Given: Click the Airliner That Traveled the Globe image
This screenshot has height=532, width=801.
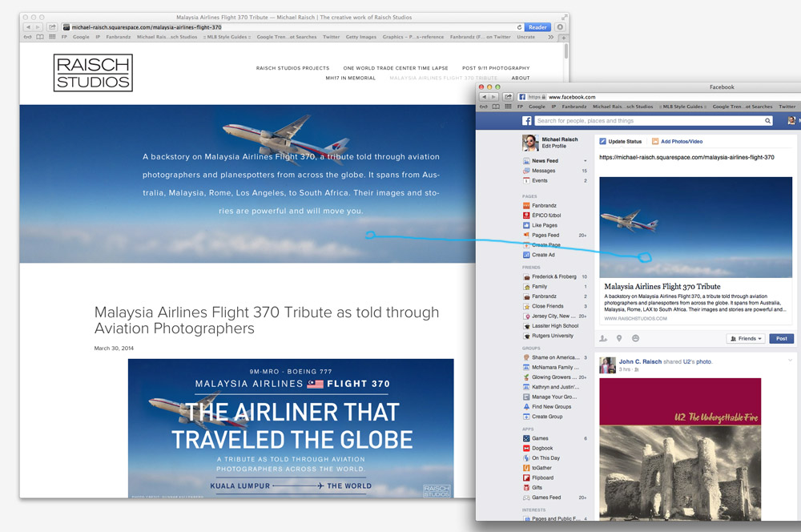Looking at the screenshot, I should pos(291,429).
